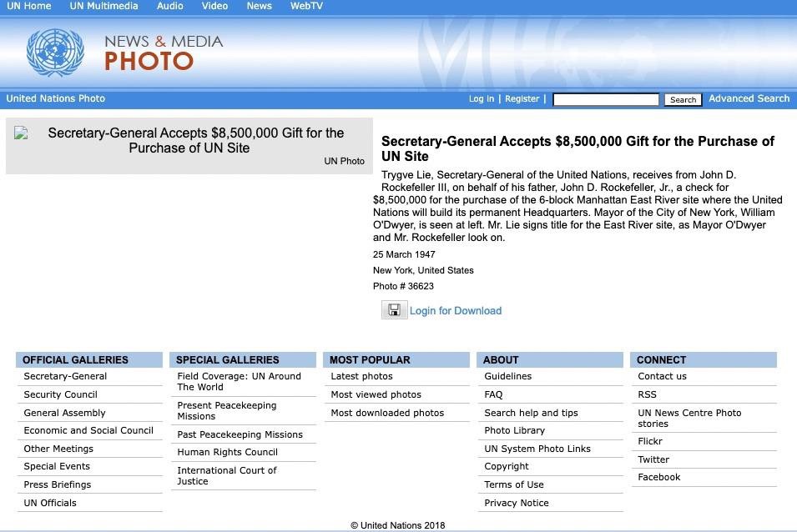Click the Search button
Image resolution: width=797 pixels, height=532 pixels.
(x=684, y=99)
